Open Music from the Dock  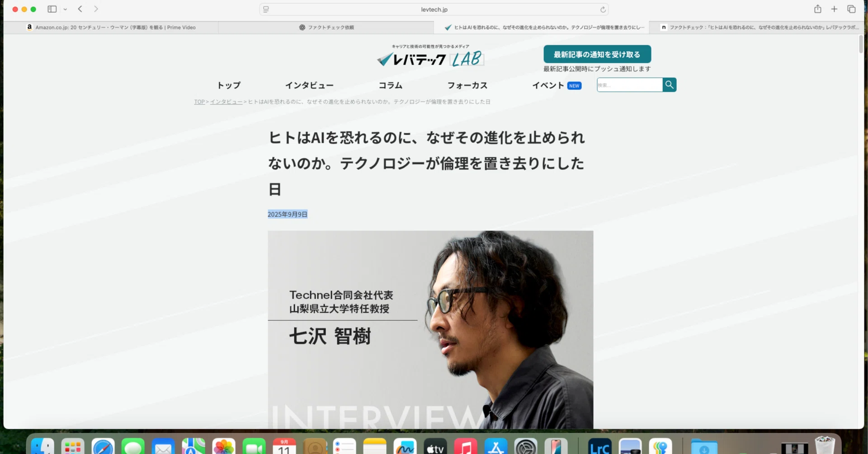(x=466, y=447)
